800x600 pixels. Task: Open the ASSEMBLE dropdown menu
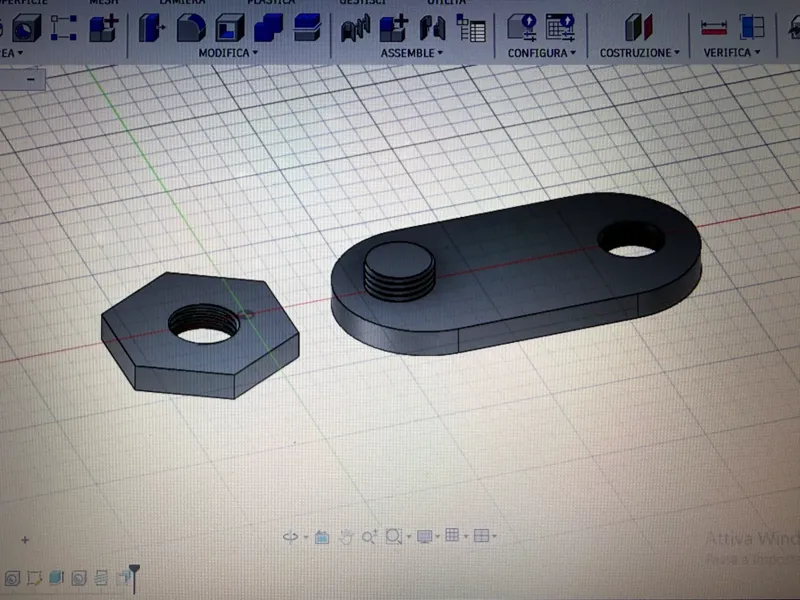click(412, 53)
